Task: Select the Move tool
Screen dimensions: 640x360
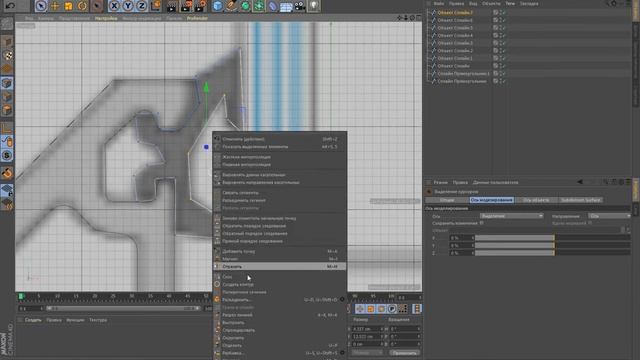Action: coord(55,6)
